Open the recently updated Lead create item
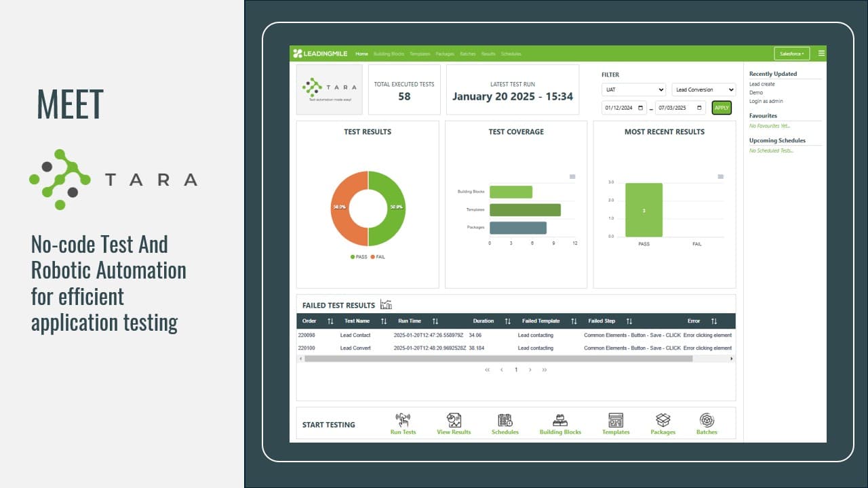Viewport: 868px width, 488px height. 762,84
